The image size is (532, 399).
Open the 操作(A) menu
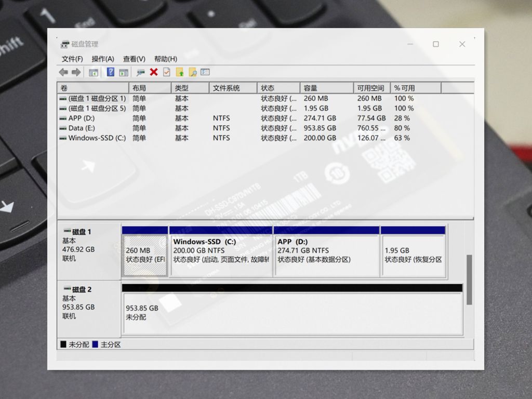(x=103, y=59)
